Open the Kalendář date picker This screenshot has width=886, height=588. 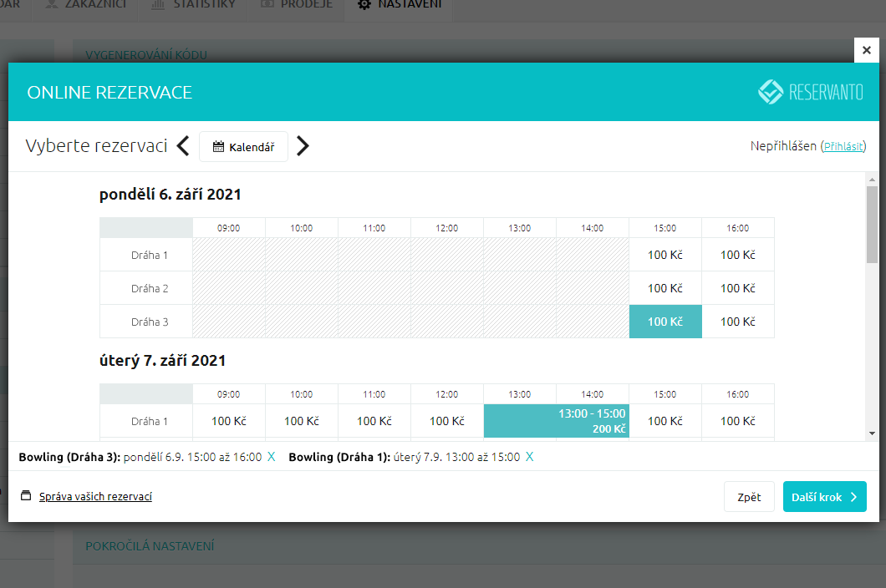click(x=243, y=147)
